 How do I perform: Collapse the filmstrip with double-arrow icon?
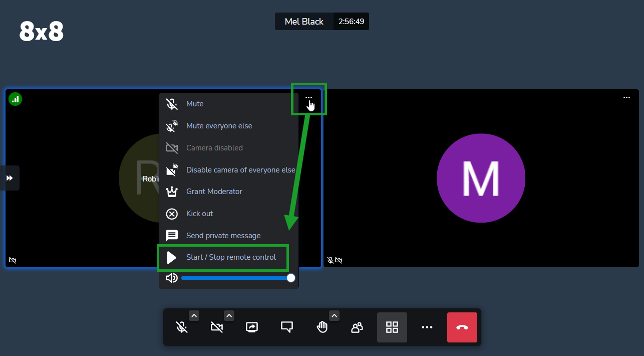10,178
